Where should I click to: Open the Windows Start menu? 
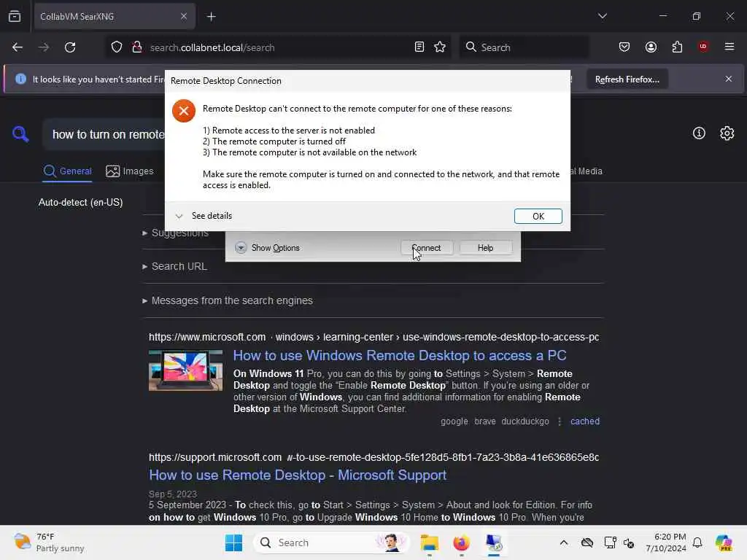(233, 542)
